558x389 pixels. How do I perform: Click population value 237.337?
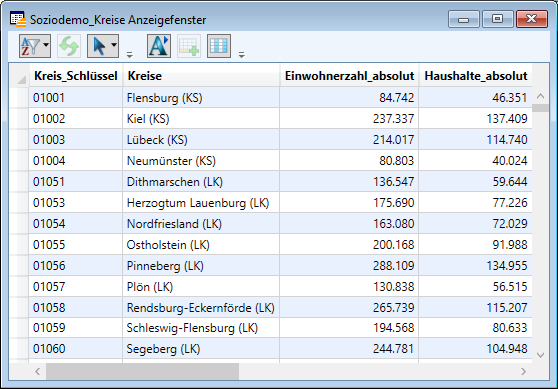point(349,119)
